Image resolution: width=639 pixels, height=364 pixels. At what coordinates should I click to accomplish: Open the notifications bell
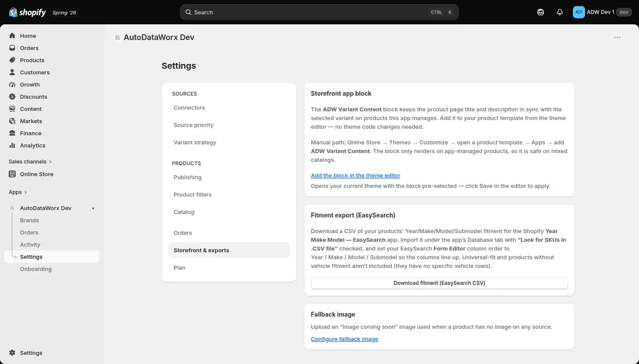pos(559,12)
